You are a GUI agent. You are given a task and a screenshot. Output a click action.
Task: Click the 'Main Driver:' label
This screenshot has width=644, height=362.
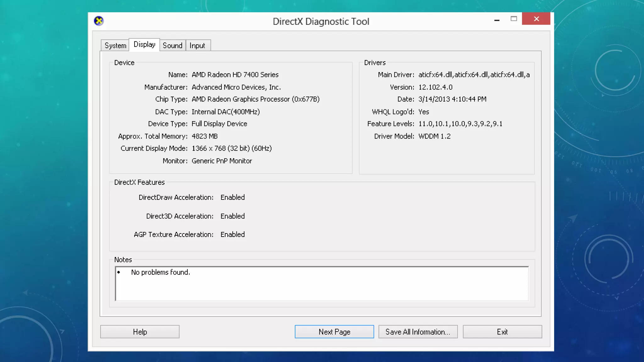tap(396, 75)
